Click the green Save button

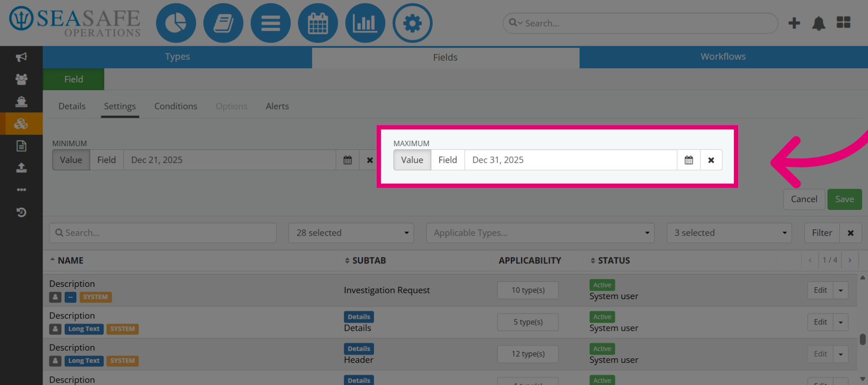click(x=844, y=200)
